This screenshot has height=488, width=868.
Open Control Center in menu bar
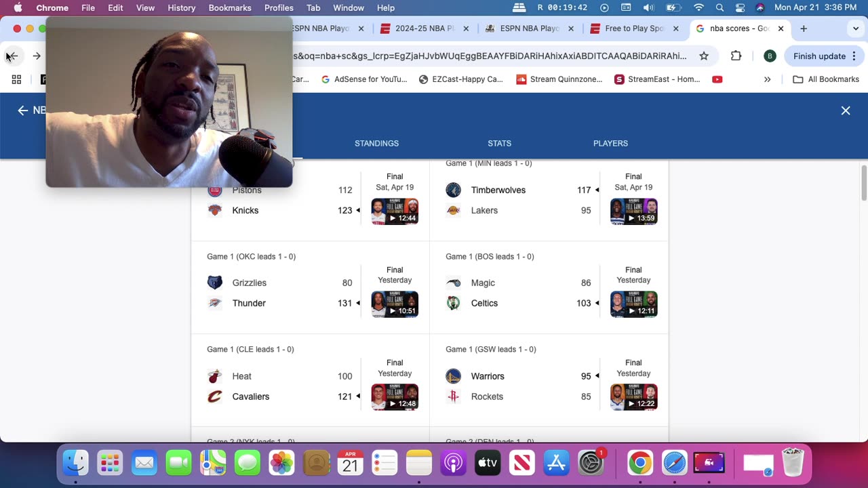click(740, 8)
